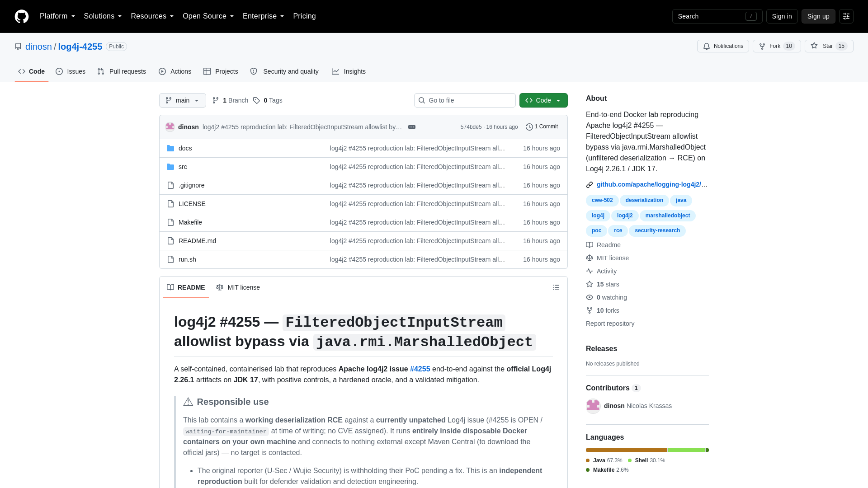Switch to the Issues tab
The width and height of the screenshot is (868, 488).
pyautogui.click(x=71, y=71)
